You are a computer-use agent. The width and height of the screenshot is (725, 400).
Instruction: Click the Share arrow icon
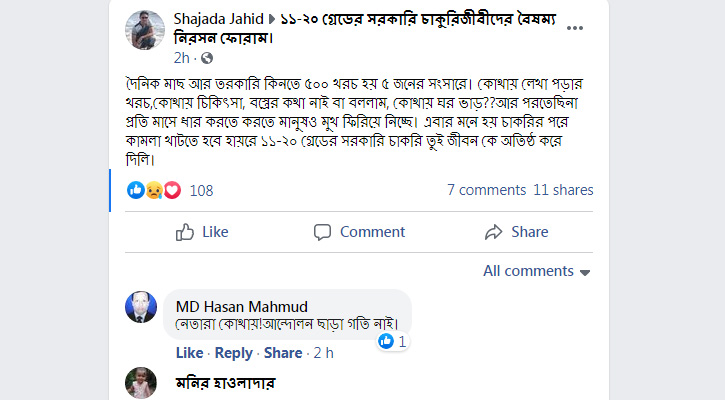(493, 232)
